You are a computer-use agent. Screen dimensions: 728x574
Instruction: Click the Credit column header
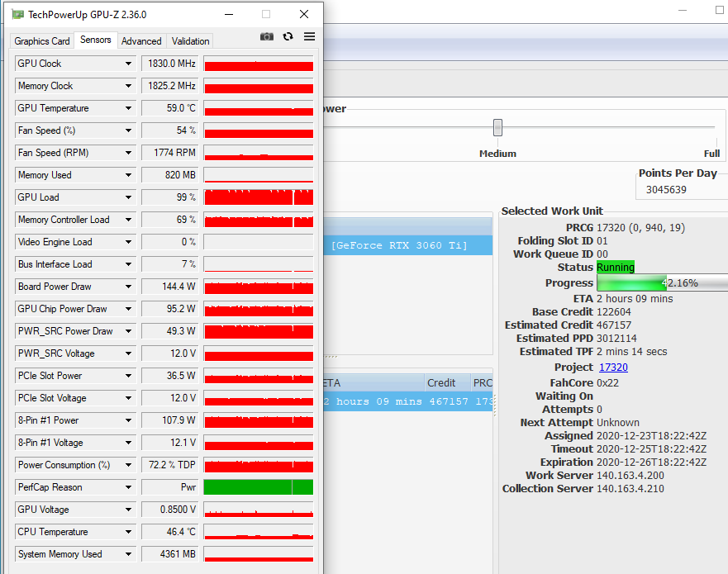(447, 383)
